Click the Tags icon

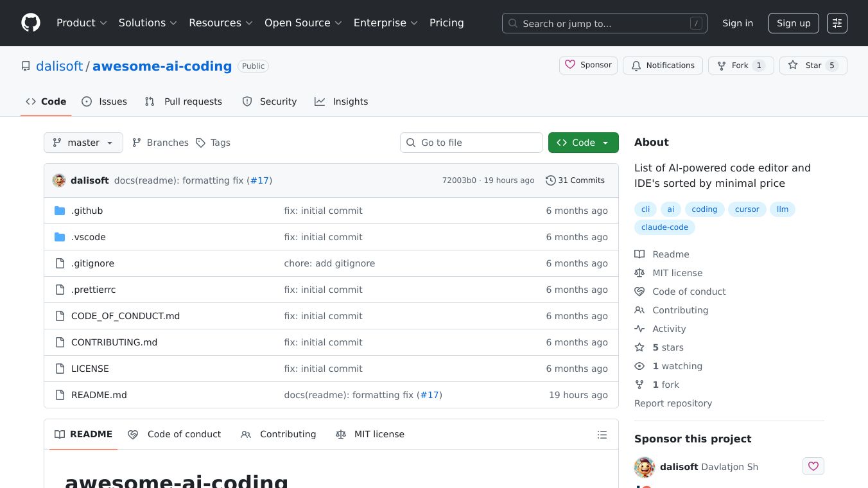(201, 143)
